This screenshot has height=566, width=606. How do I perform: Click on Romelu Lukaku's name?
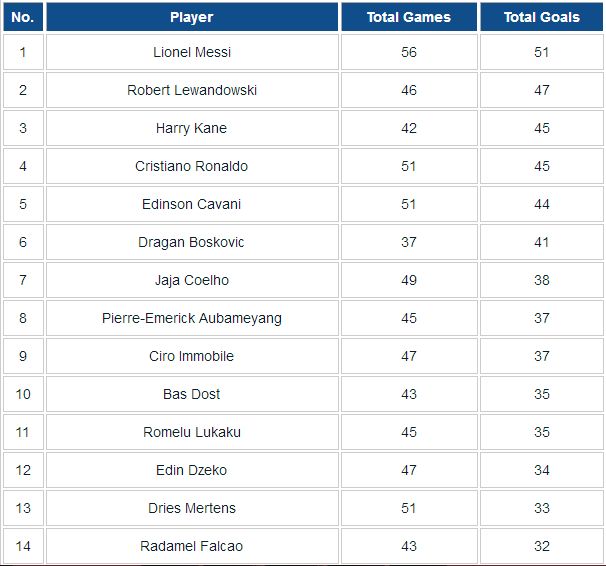click(x=192, y=432)
